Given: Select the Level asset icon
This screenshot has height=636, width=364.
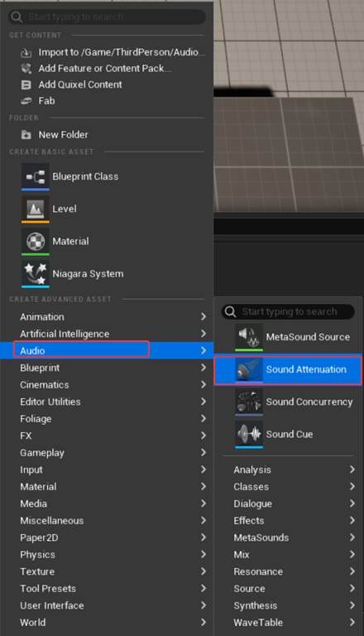Looking at the screenshot, I should 36,209.
